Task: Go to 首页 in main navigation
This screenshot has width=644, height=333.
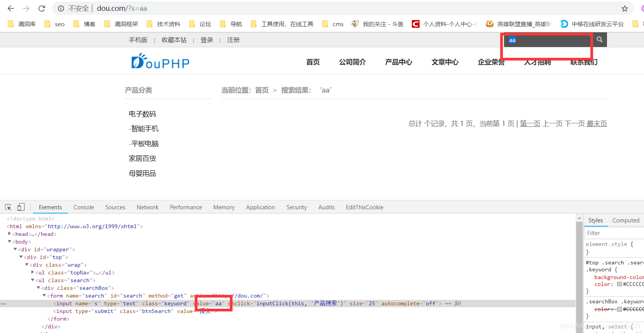Action: tap(313, 62)
